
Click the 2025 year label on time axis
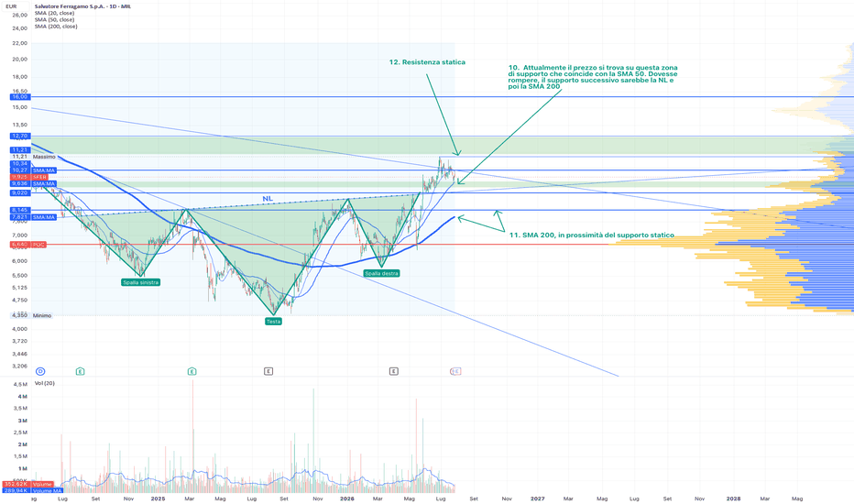[x=158, y=499]
